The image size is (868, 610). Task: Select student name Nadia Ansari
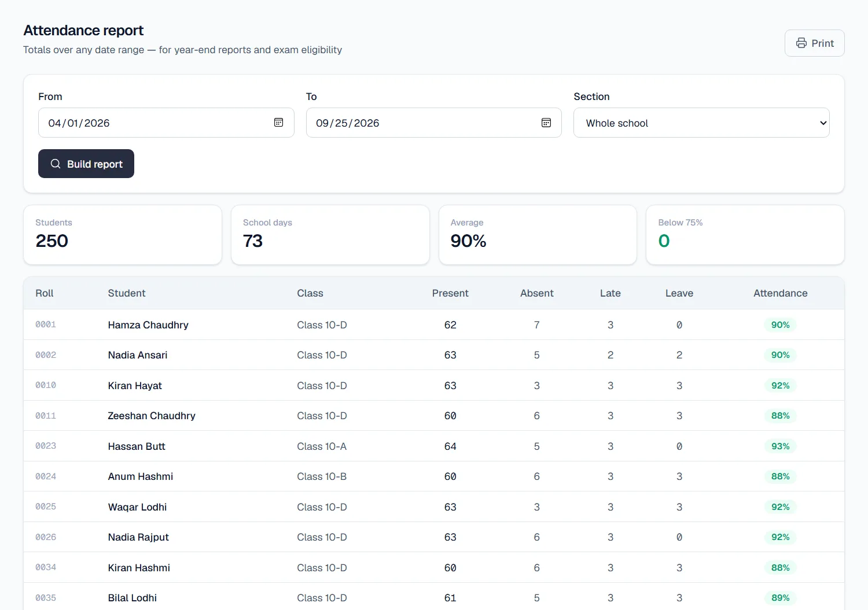[x=138, y=355]
